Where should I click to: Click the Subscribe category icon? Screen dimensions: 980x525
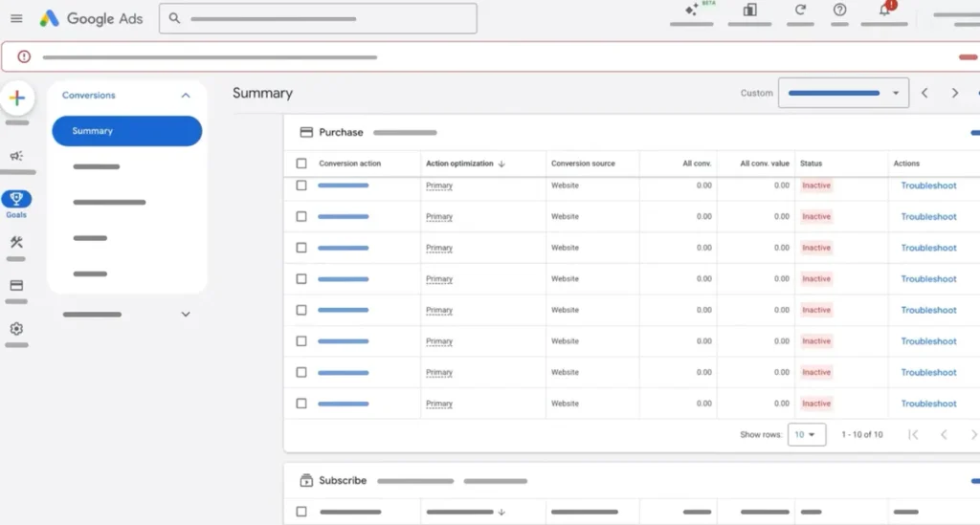(x=306, y=481)
